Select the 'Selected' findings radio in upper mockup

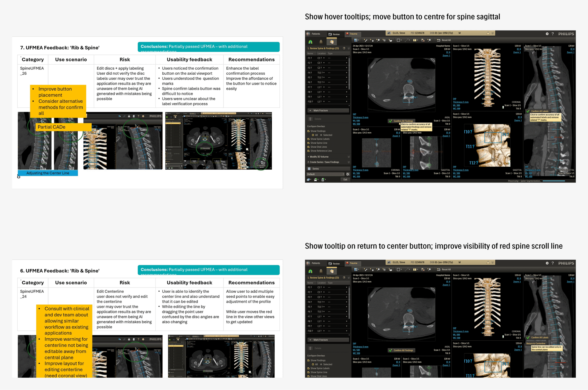click(321, 135)
